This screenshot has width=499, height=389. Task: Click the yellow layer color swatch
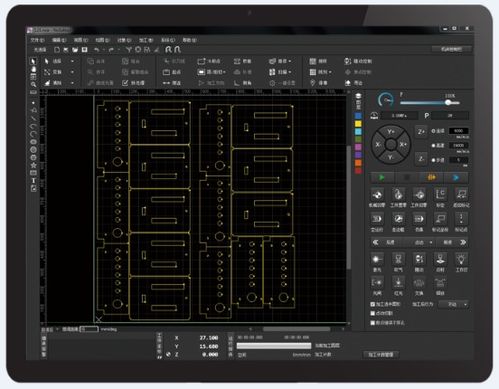point(358,124)
